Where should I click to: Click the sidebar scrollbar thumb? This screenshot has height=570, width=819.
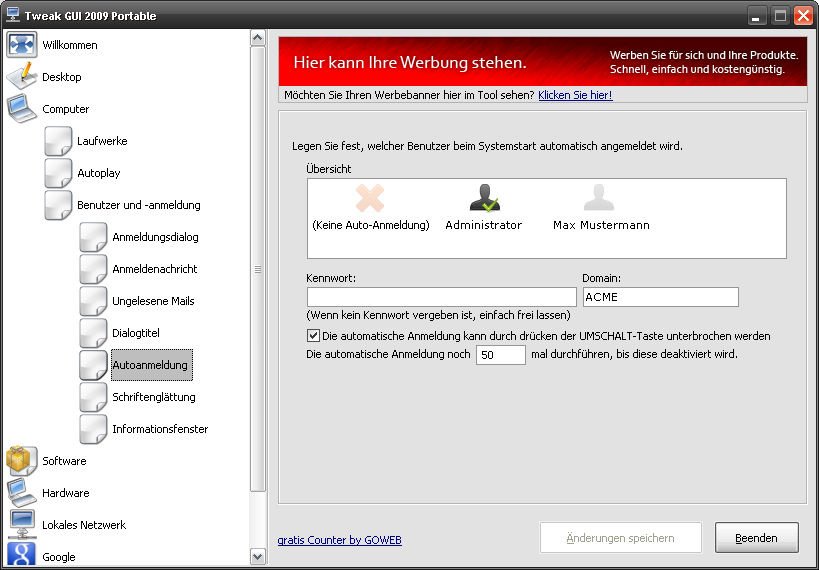pyautogui.click(x=258, y=269)
